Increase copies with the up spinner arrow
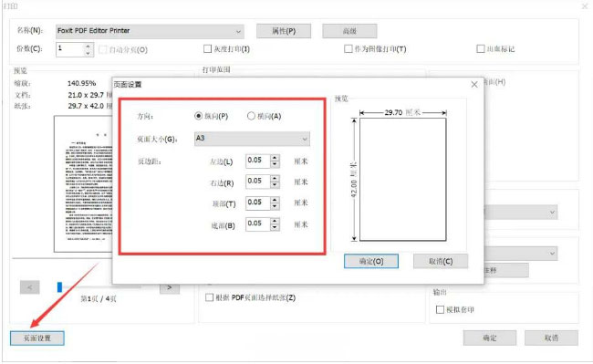The image size is (593, 364). (x=88, y=46)
